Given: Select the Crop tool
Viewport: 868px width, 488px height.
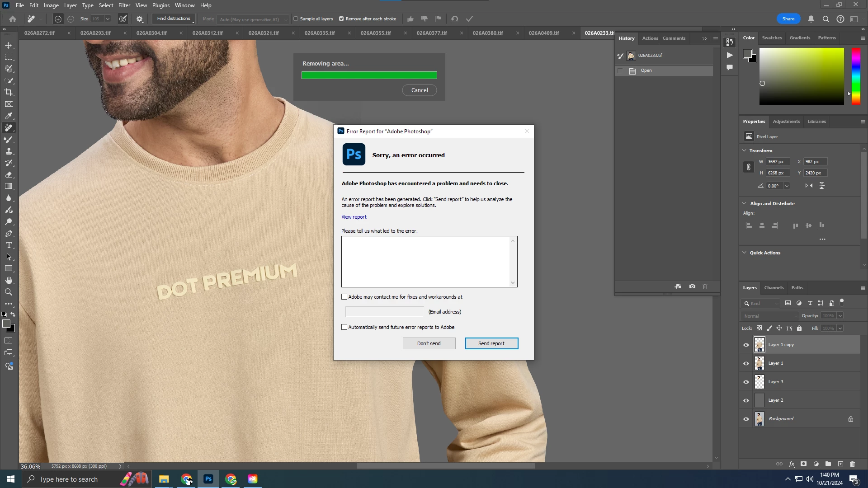Looking at the screenshot, I should (9, 92).
